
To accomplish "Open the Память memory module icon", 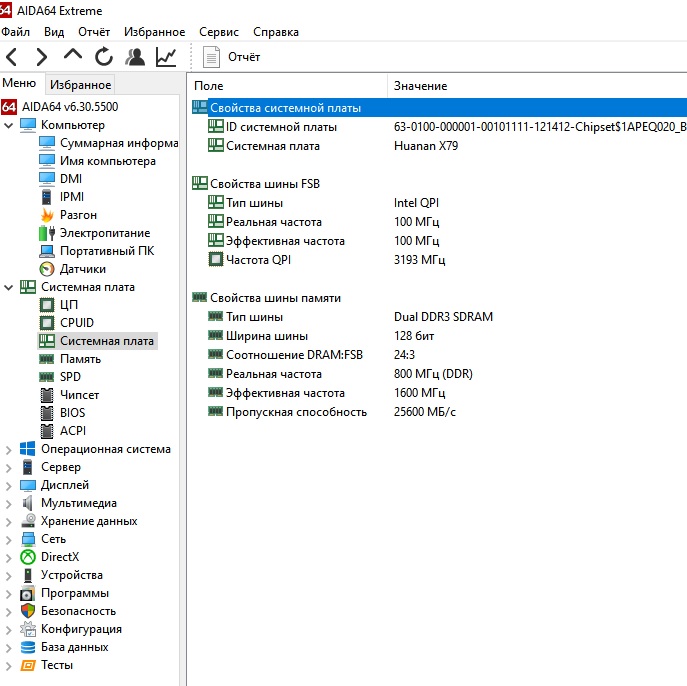I will (46, 359).
